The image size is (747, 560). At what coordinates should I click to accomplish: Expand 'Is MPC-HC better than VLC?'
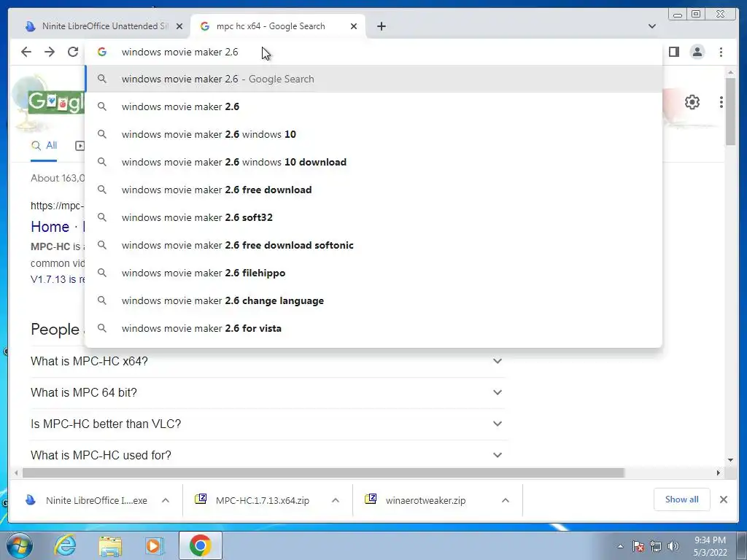pos(268,424)
